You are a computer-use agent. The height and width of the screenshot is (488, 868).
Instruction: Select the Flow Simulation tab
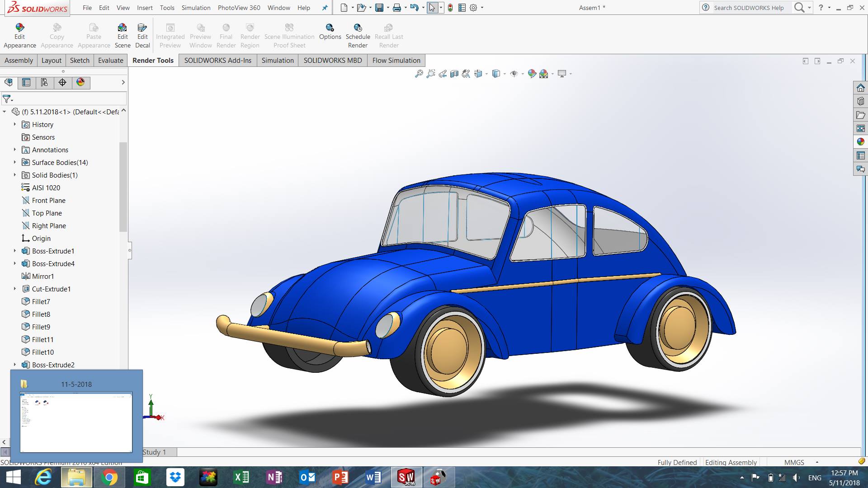pos(396,61)
